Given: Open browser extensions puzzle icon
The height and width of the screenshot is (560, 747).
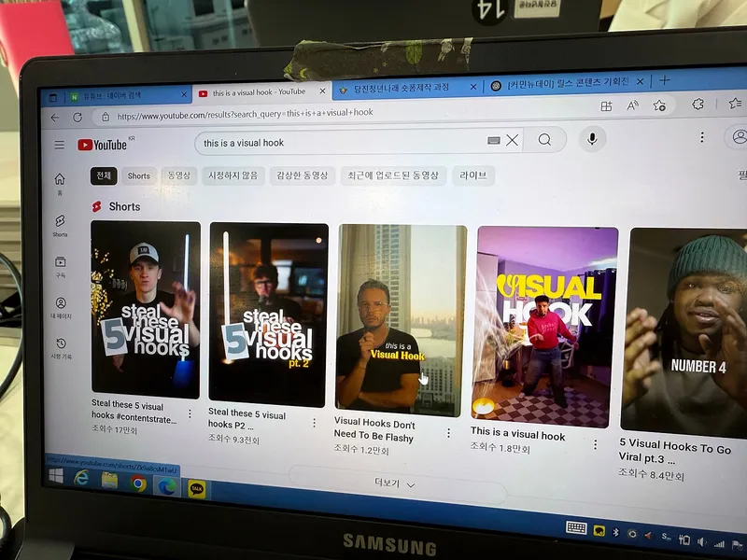Looking at the screenshot, I should click(x=698, y=104).
